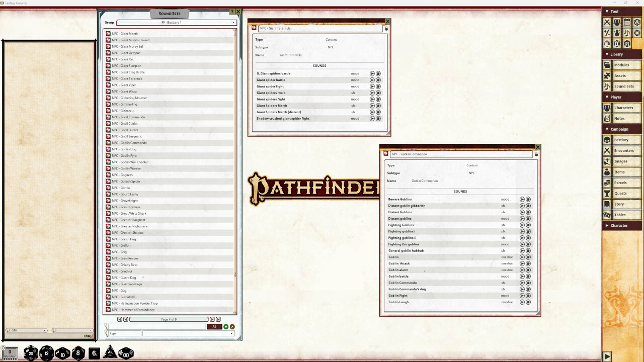The image size is (644, 362).
Task: Open the Type filter dropdown in Sound Sets
Action: [x=186, y=333]
